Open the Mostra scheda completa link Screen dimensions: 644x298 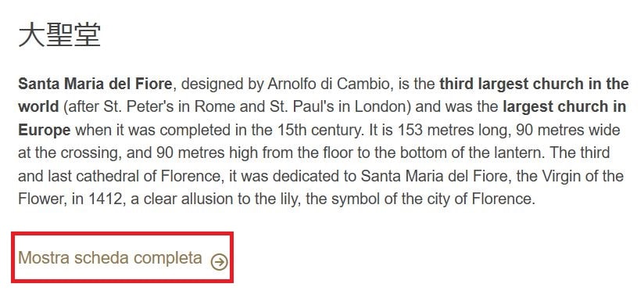pos(110,258)
